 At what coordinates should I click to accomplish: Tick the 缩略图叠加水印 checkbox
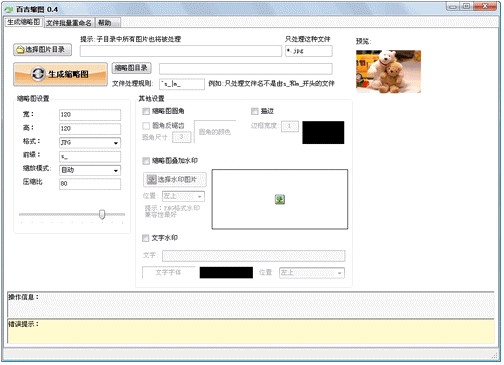(146, 161)
